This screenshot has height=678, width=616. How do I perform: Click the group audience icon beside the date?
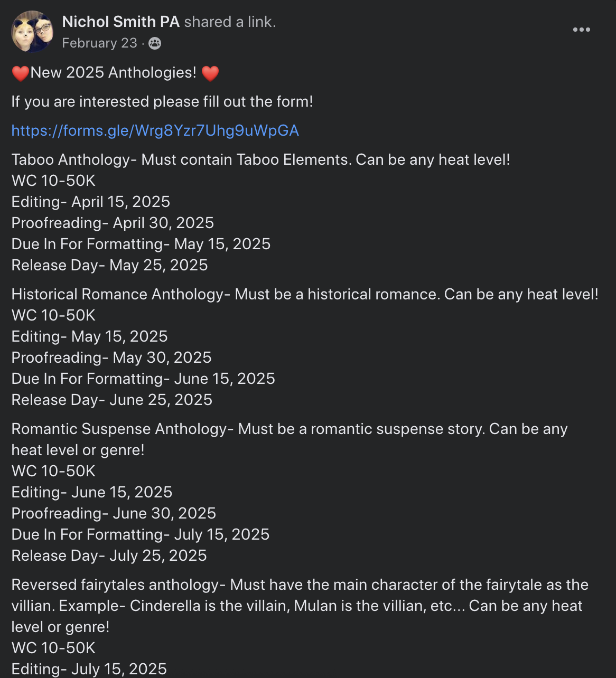click(155, 43)
